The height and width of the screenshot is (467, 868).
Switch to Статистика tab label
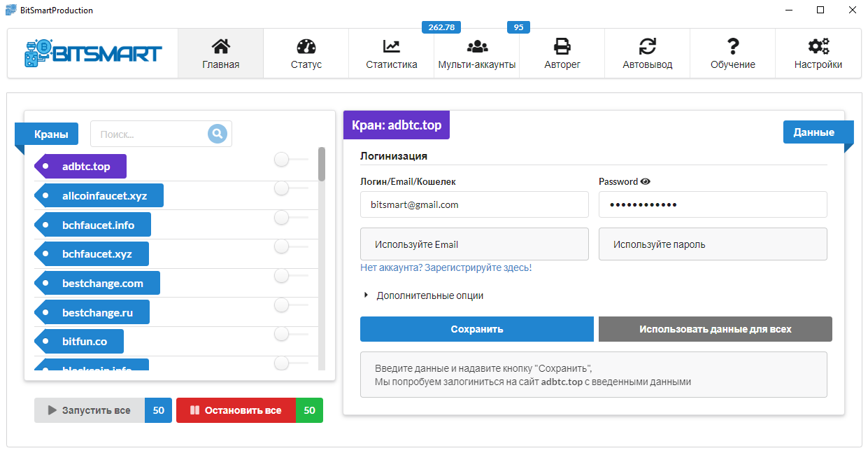pyautogui.click(x=392, y=64)
